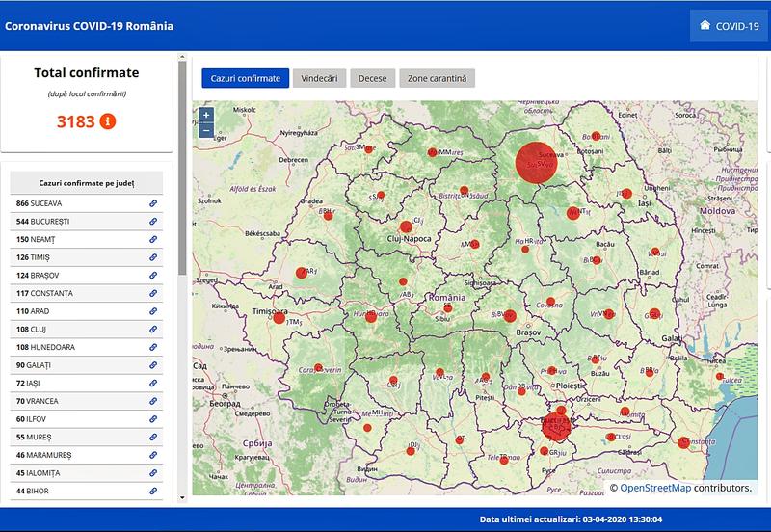Zoom out on the map
This screenshot has width=771, height=532.
point(206,130)
